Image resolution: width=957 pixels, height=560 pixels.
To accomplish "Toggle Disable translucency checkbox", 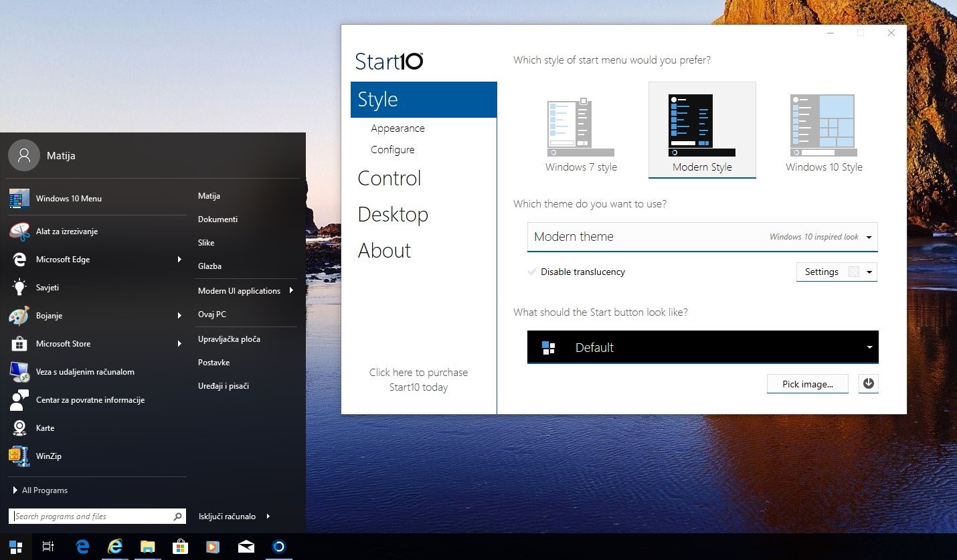I will point(532,272).
